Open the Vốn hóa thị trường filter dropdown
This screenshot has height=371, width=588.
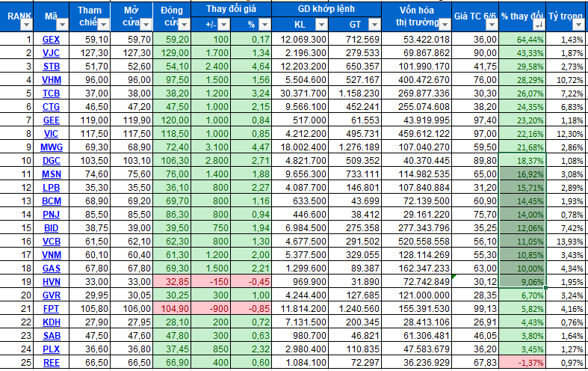(x=445, y=25)
